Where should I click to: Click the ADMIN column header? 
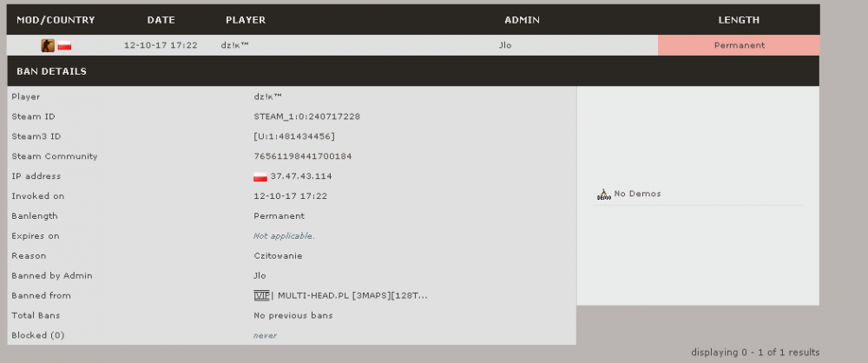523,19
